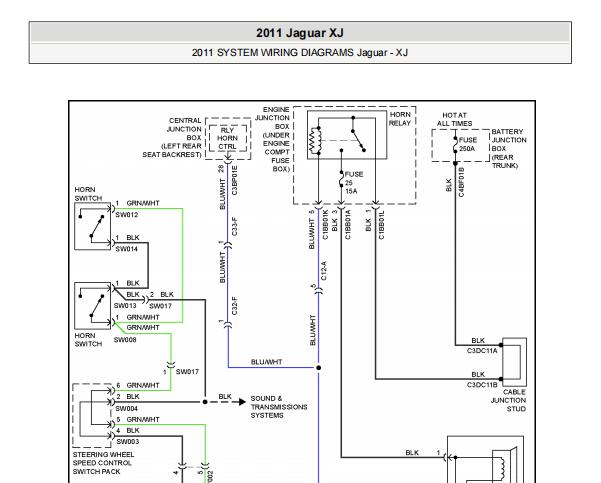Select 'SW017' label beside the '2 BLK' wire
Image resolution: width=601 pixels, height=483 pixels.
tap(160, 306)
